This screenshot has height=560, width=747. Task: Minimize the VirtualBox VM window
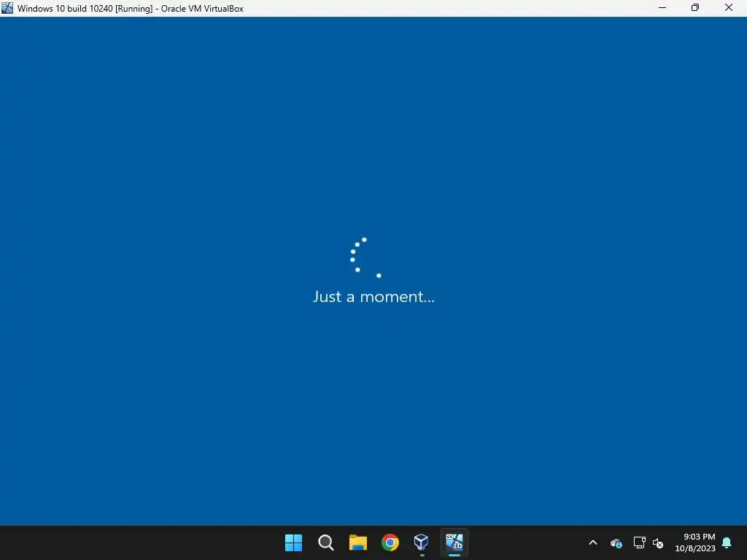click(662, 7)
